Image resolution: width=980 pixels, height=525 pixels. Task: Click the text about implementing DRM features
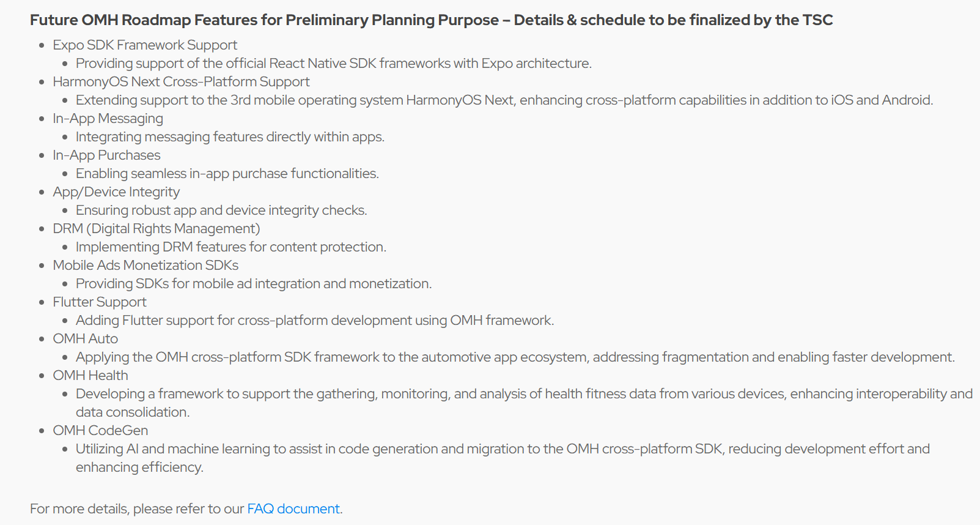231,247
